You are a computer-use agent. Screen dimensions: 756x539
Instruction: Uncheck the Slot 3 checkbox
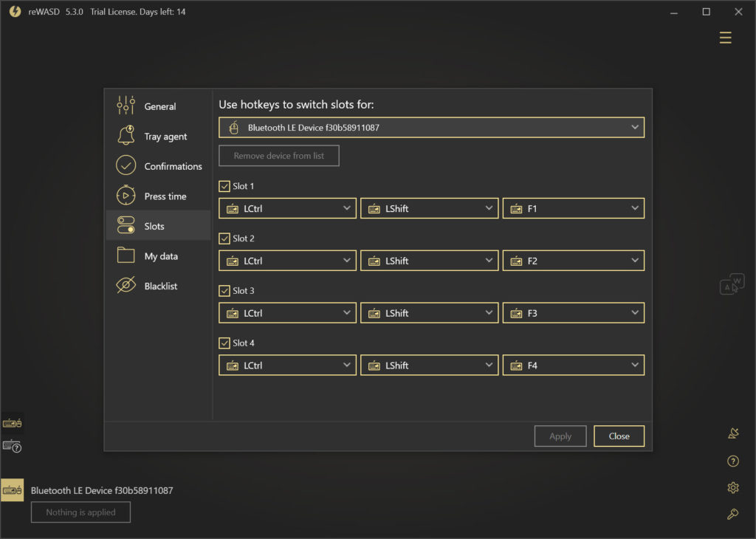coord(224,291)
